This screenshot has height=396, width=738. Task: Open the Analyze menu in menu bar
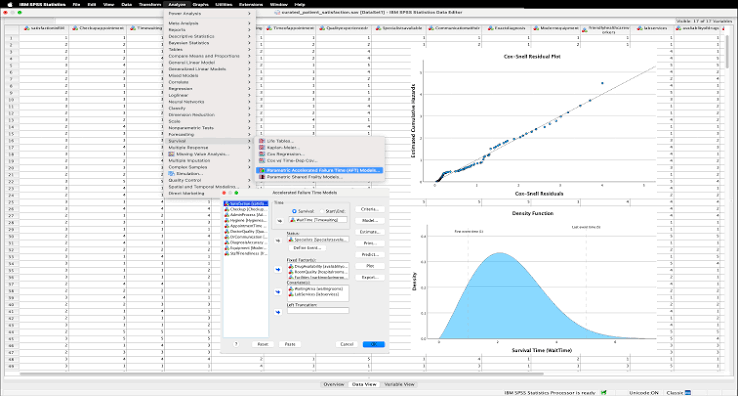click(x=177, y=4)
